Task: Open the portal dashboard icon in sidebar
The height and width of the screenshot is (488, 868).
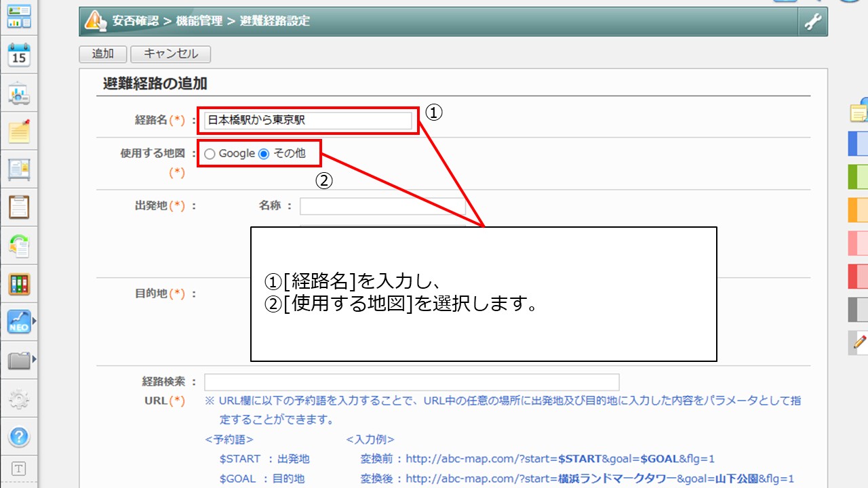Action: 19,16
